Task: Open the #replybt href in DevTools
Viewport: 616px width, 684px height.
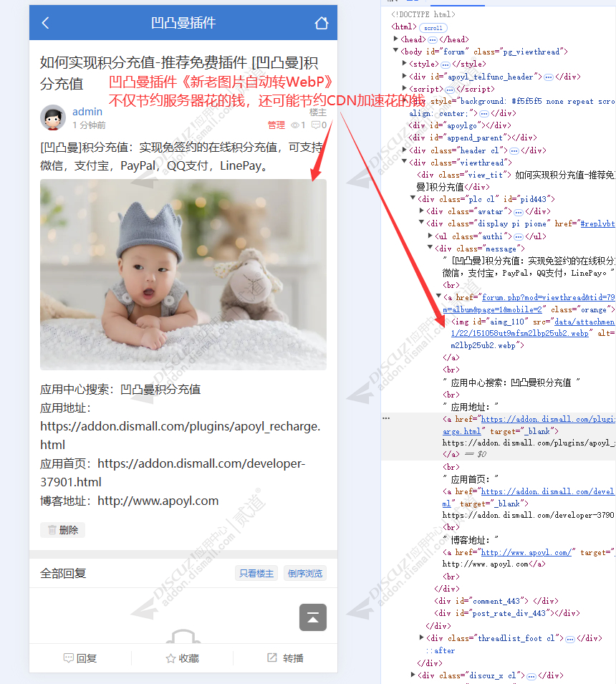Action: click(597, 223)
